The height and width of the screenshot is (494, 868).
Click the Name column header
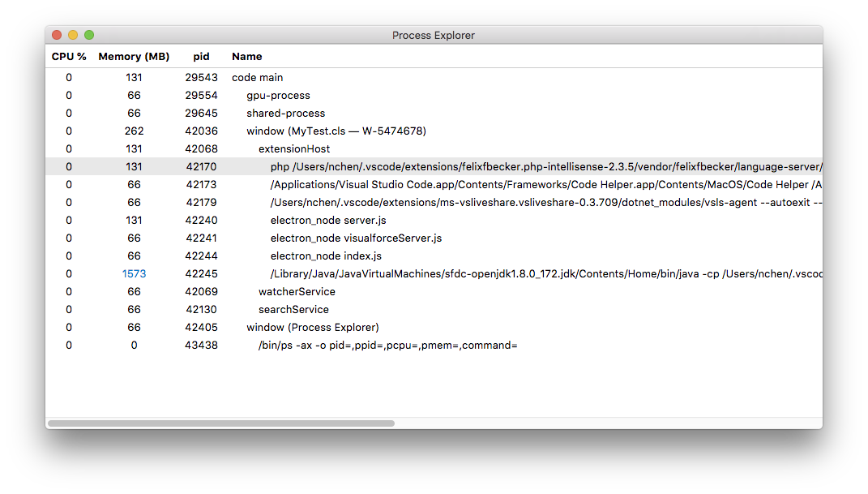point(247,57)
